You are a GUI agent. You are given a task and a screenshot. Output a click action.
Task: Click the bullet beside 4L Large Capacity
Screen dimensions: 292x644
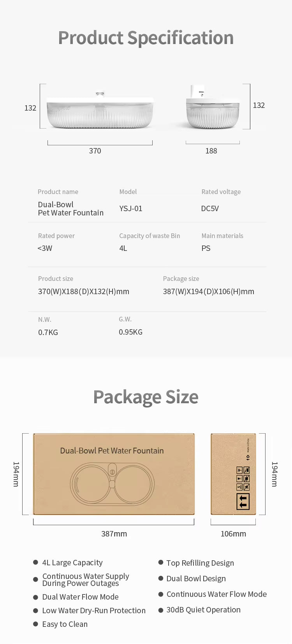tap(35, 562)
